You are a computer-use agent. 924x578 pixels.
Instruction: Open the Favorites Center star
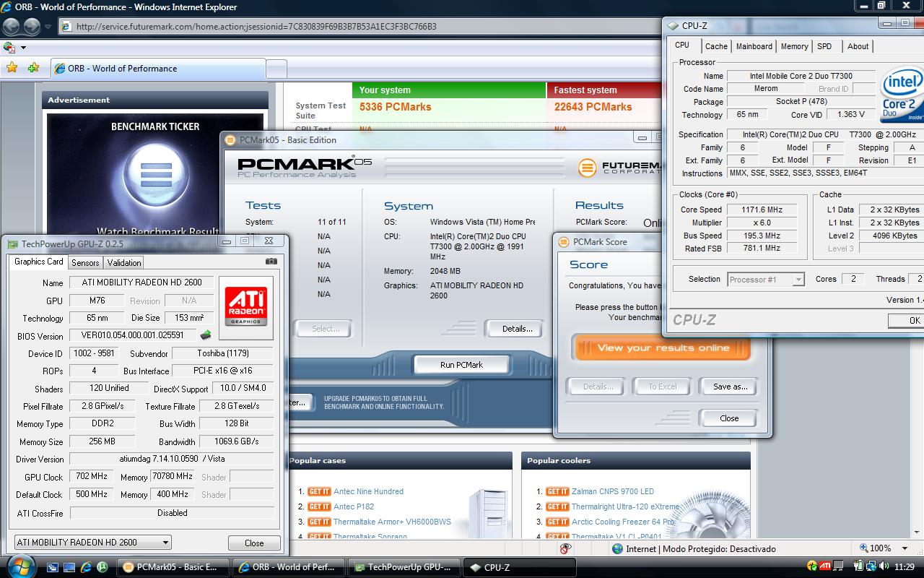pos(12,68)
